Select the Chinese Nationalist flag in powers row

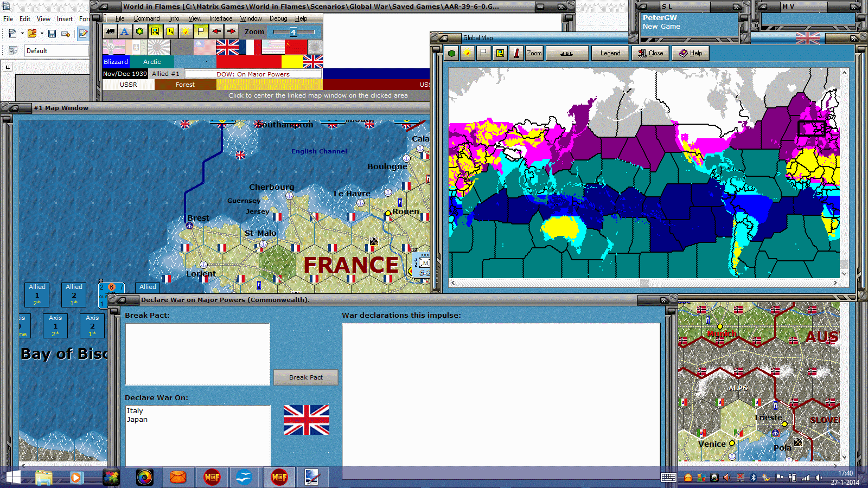tap(205, 47)
